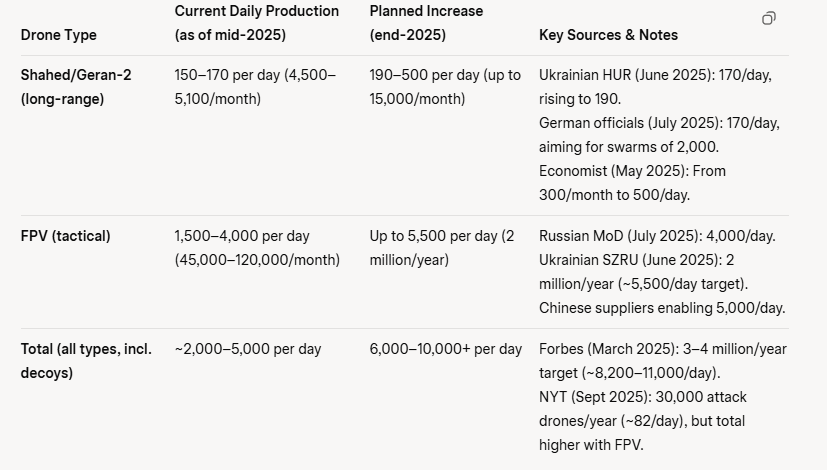Click the 150–170 per day cell
The image size is (827, 470).
255,87
